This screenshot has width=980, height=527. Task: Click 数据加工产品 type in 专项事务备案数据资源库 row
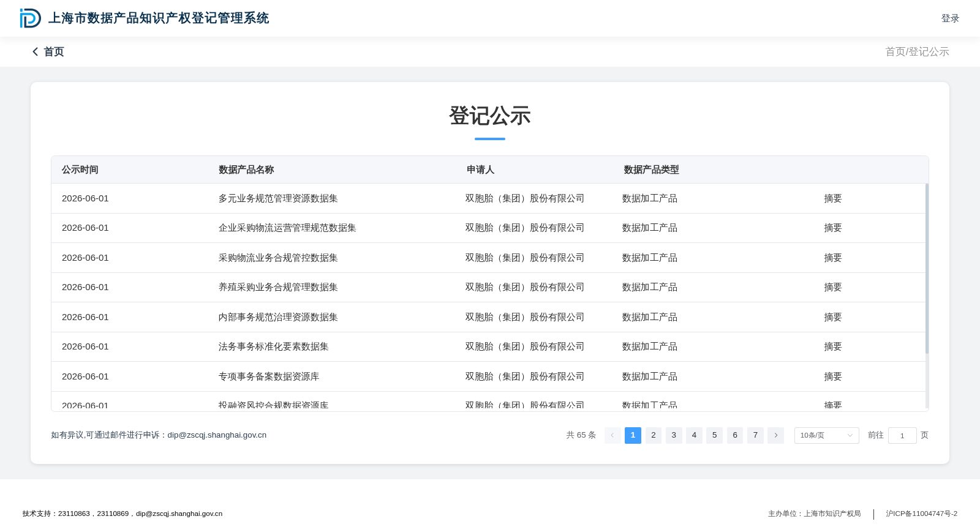[x=650, y=376]
